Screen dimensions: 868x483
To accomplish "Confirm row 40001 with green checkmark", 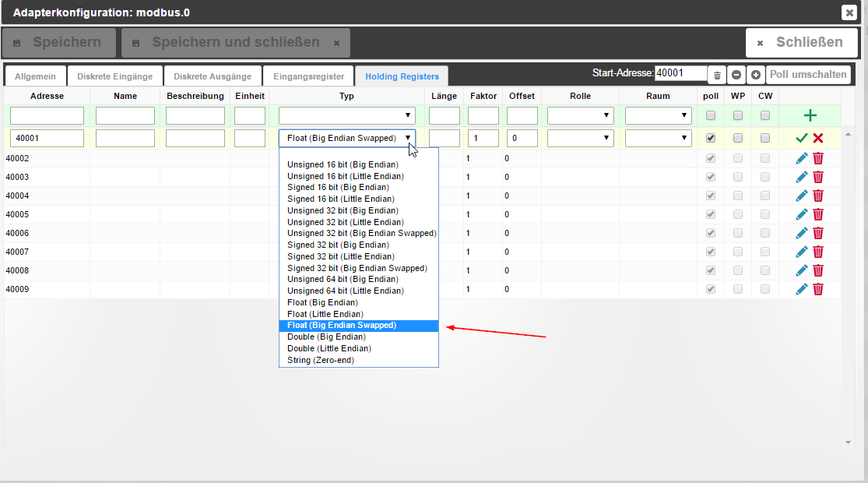I will pos(801,138).
